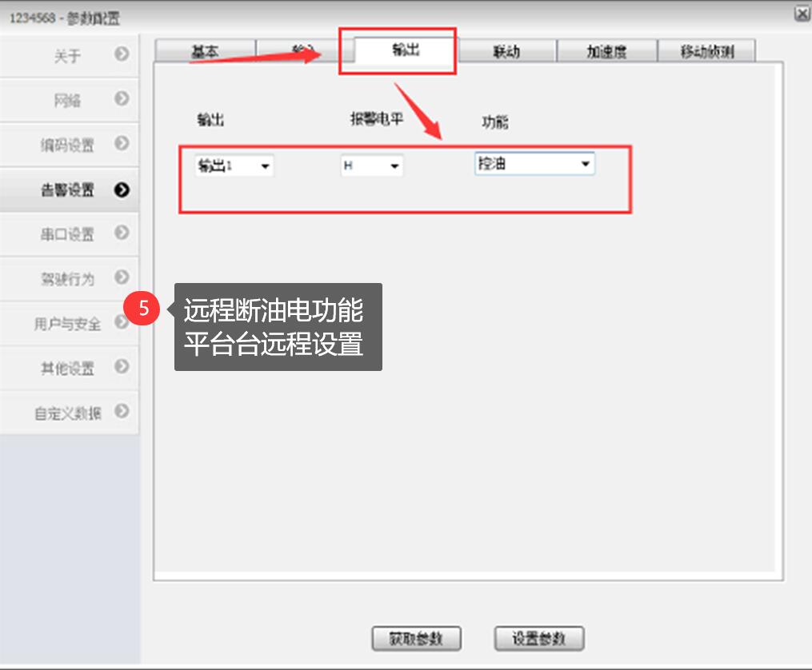This screenshot has height=670, width=812.
Task: Click the 获取参数 button
Action: tap(417, 639)
